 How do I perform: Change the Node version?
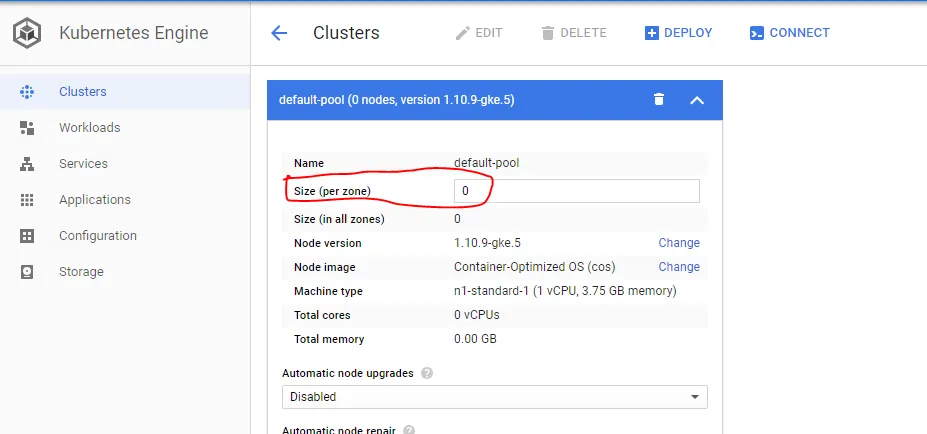click(x=679, y=243)
